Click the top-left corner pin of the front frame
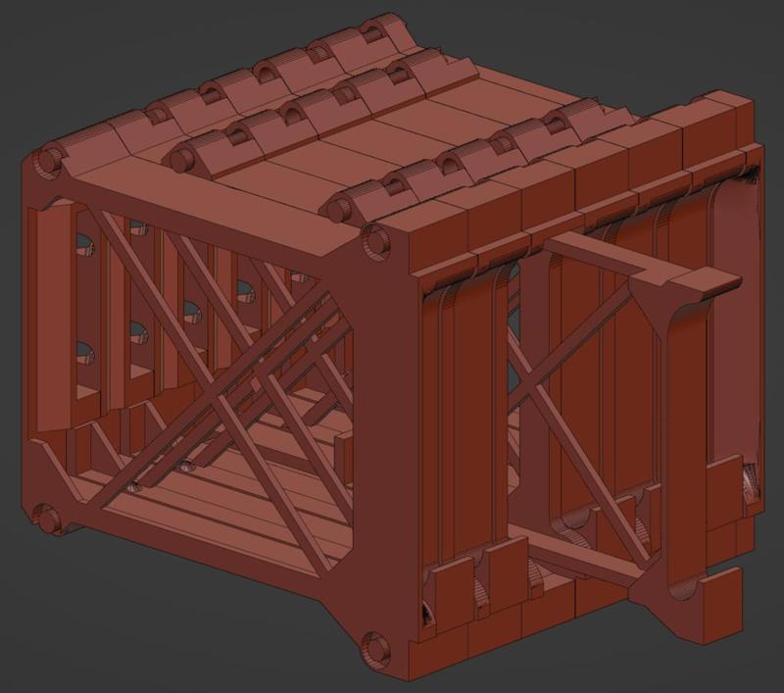 click(x=47, y=161)
